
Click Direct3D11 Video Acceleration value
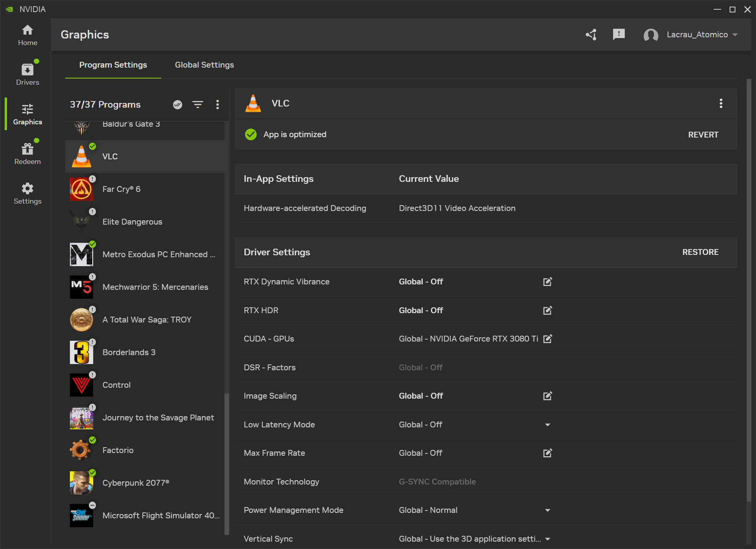(x=457, y=208)
